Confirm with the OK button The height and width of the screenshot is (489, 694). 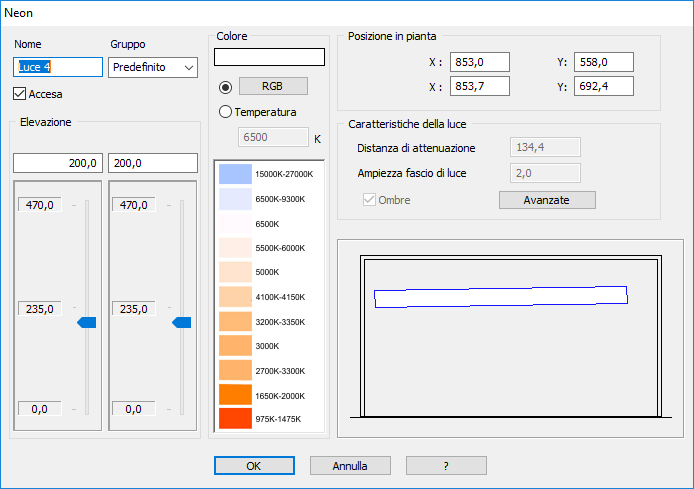pos(254,466)
